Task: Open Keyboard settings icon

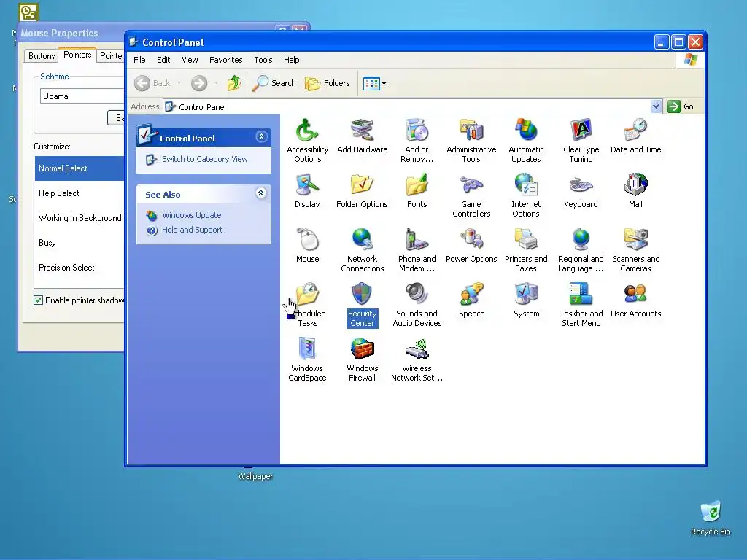Action: [581, 191]
